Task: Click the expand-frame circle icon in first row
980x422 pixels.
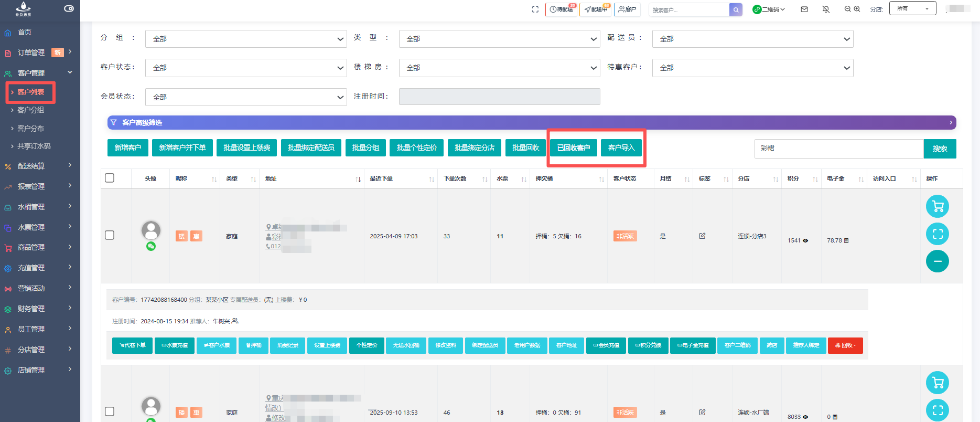Action: click(x=938, y=234)
